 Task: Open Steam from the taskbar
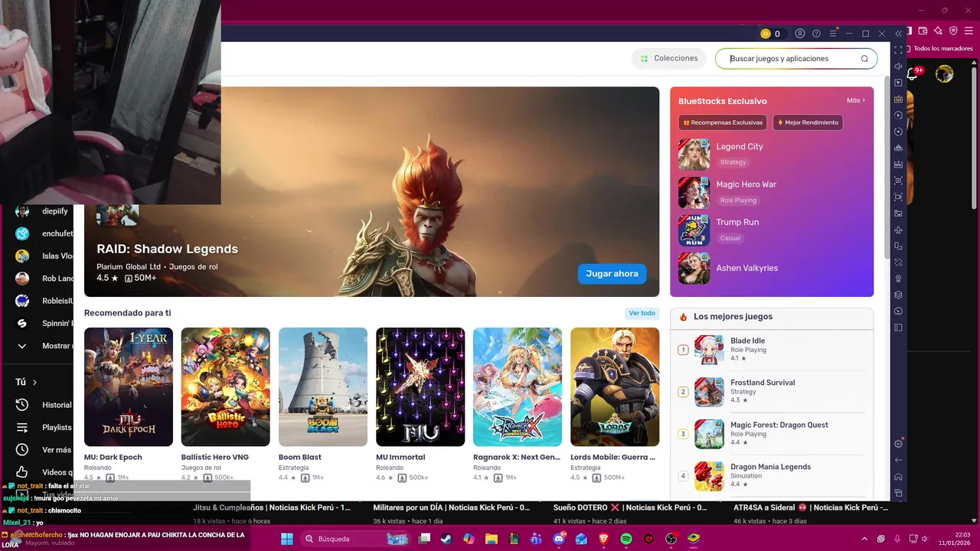446,539
